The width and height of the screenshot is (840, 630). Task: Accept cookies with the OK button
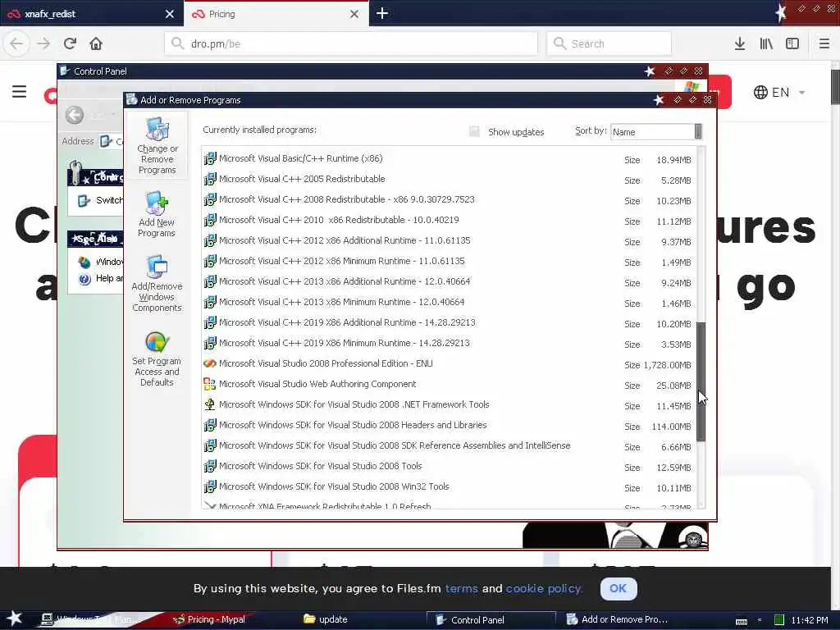coord(619,589)
